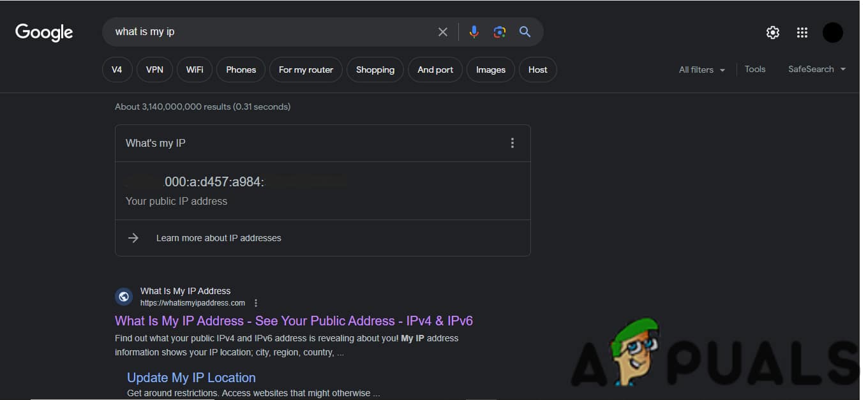Clear the search box with X icon
868x400 pixels.
click(x=442, y=32)
